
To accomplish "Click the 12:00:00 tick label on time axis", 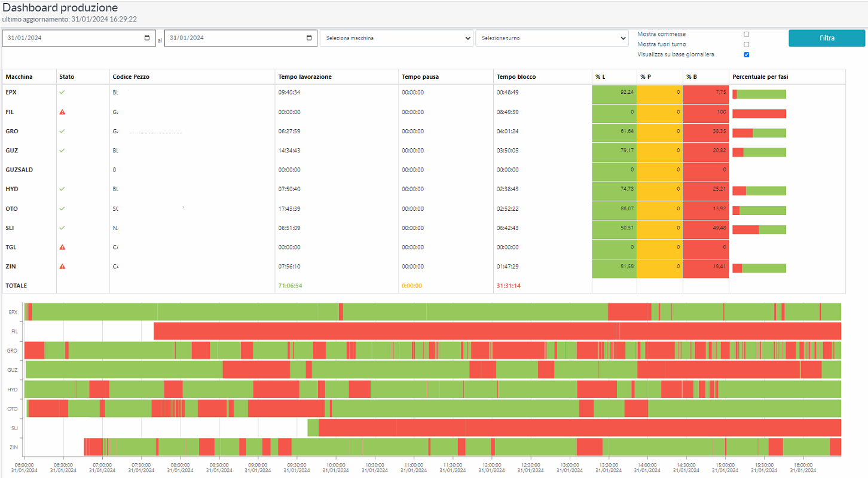I will point(491,464).
